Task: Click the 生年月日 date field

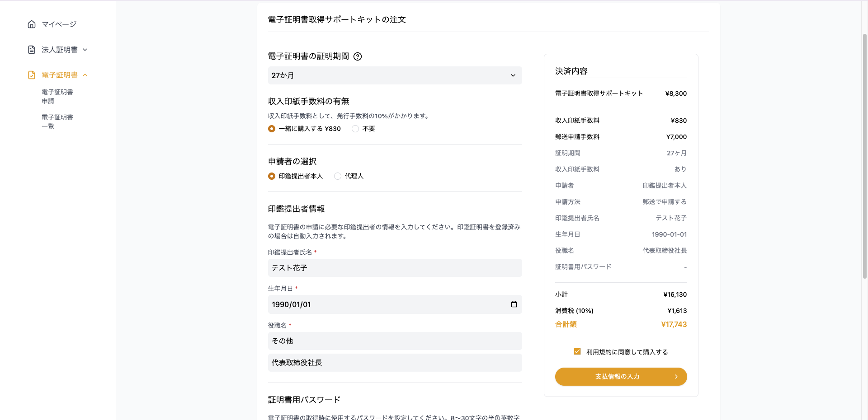Action: pyautogui.click(x=395, y=304)
